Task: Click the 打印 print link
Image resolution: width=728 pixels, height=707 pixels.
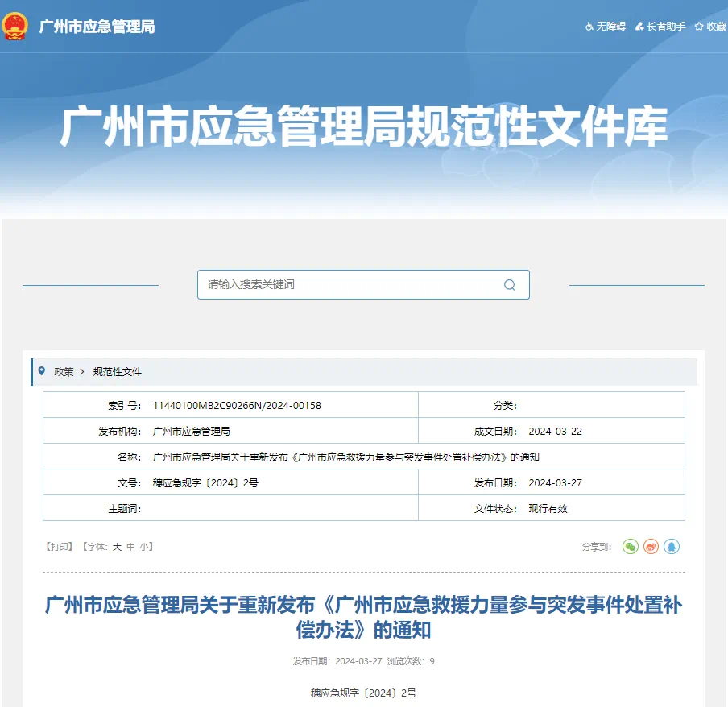Action: point(60,547)
